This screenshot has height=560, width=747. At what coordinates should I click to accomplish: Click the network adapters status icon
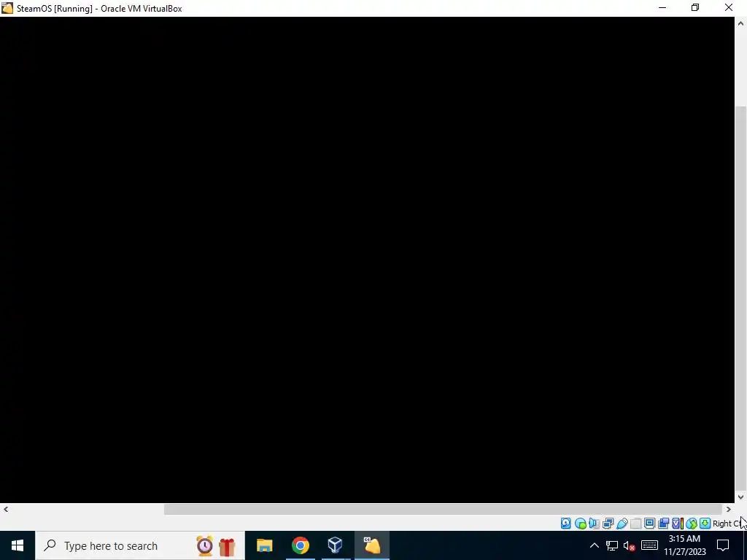click(x=608, y=524)
